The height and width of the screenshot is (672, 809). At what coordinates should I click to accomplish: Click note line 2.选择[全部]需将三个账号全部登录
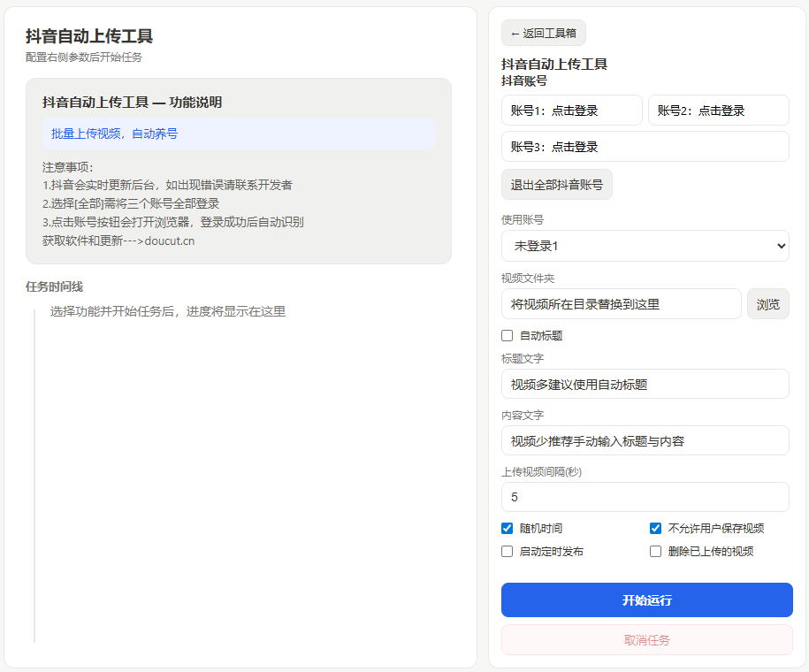click(131, 204)
